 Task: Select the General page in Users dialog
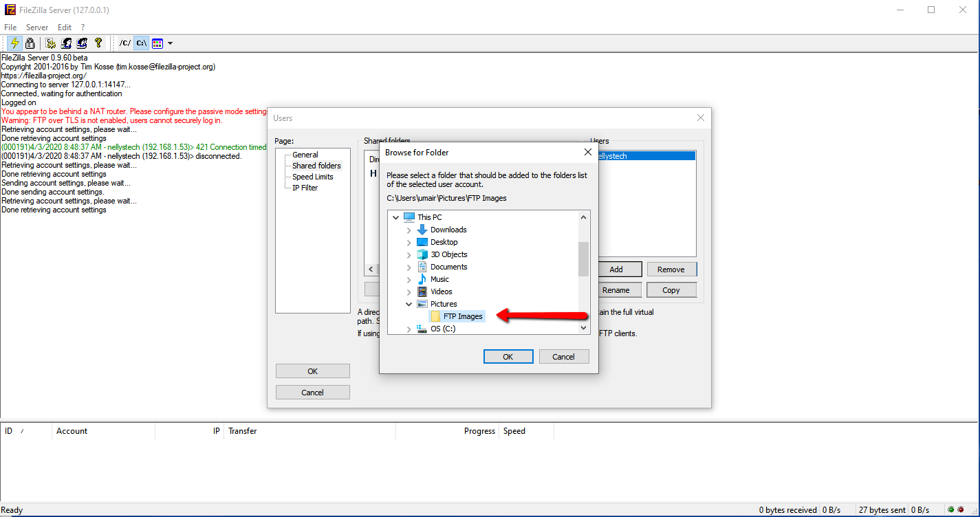point(305,155)
